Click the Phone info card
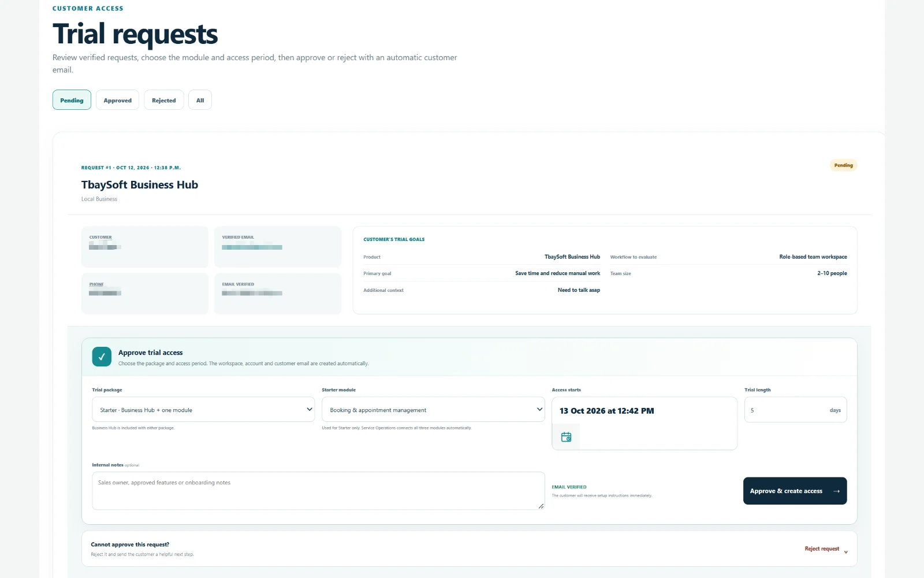This screenshot has height=578, width=924. [144, 294]
